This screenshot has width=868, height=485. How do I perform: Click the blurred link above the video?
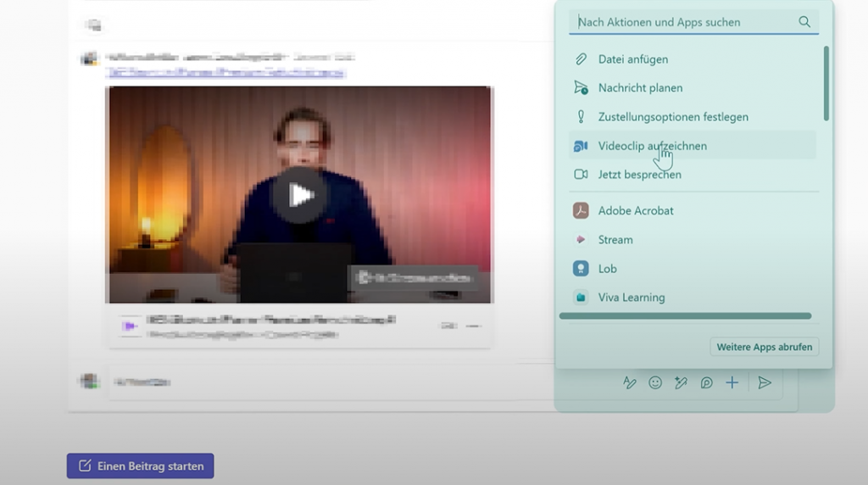point(225,73)
